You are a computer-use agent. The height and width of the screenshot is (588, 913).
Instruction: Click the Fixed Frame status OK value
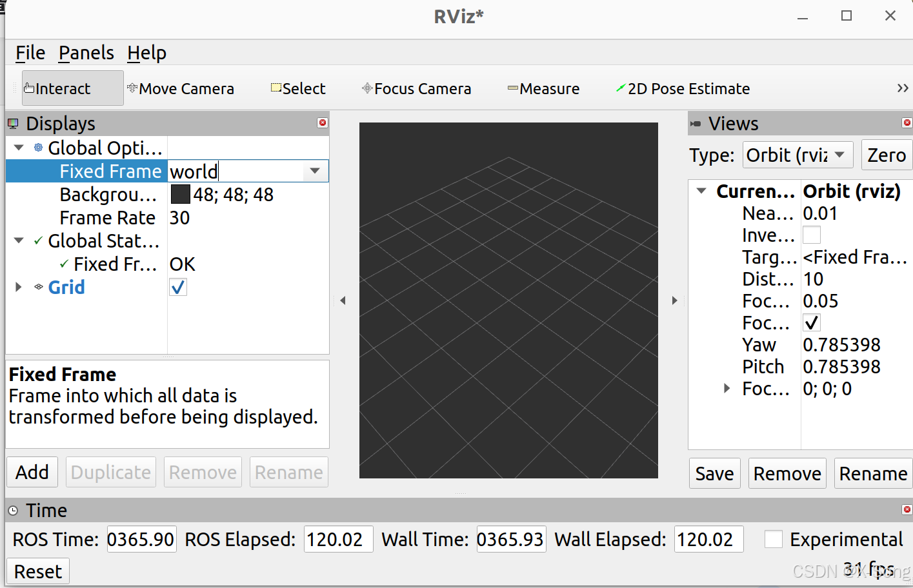tap(182, 264)
